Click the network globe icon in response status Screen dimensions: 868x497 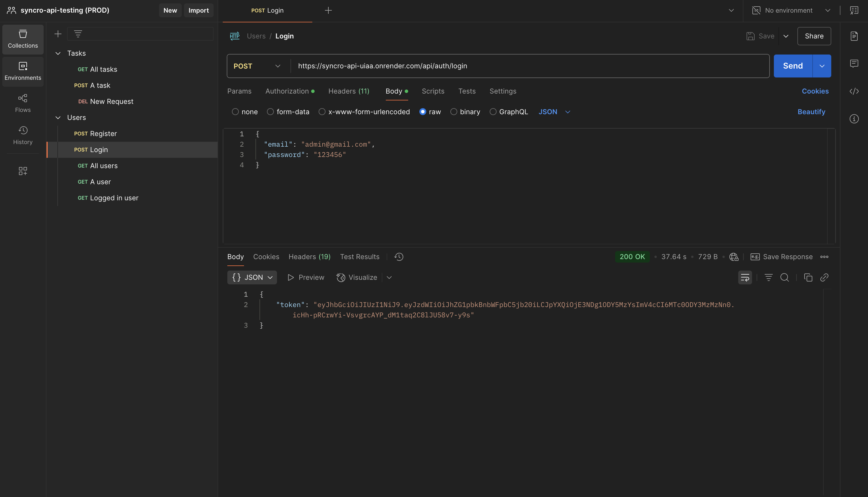click(734, 257)
